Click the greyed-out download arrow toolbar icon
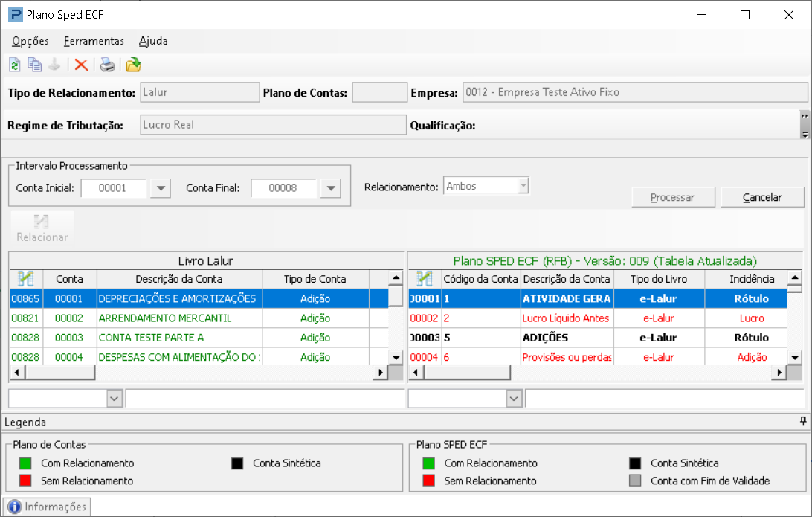Image resolution: width=812 pixels, height=517 pixels. pos(54,65)
